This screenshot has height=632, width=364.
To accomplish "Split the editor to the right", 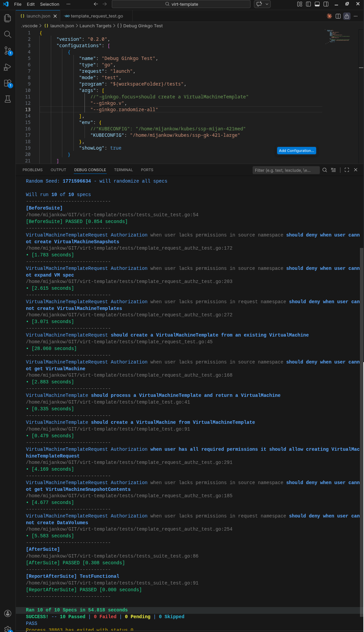I will click(x=338, y=16).
